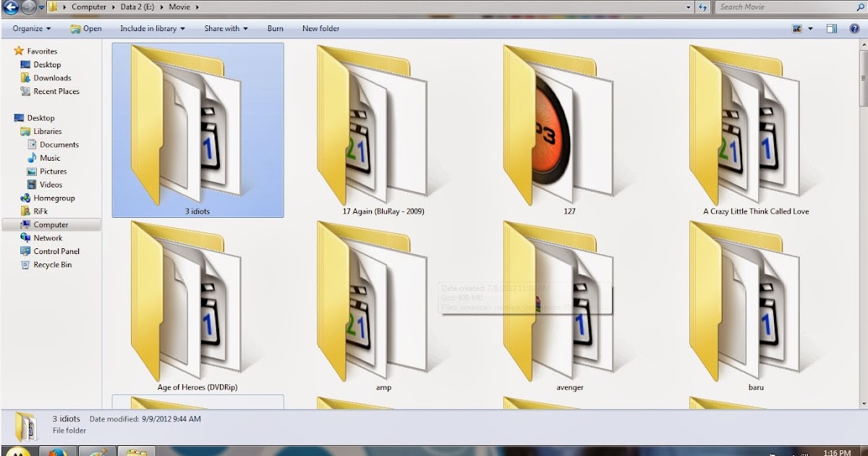
Task: Open the 127 folder
Action: [x=569, y=130]
